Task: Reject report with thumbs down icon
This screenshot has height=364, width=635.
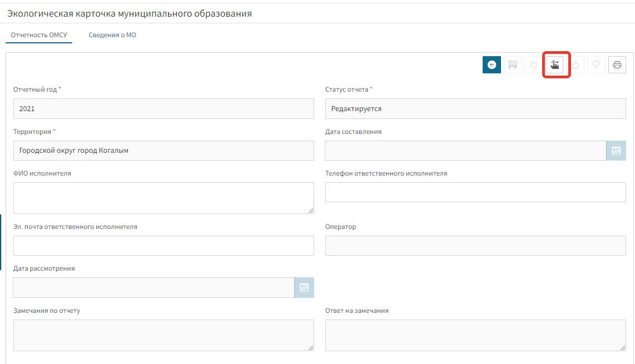Action: pos(596,65)
